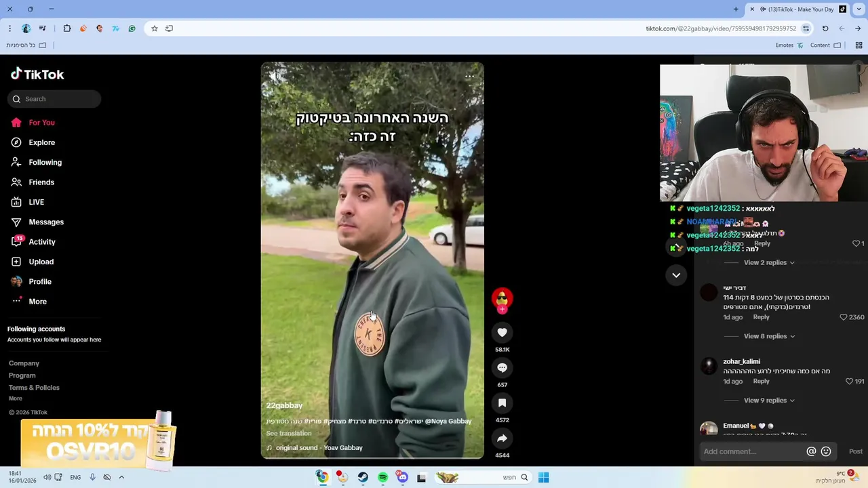Open the site information icon in address bar

pyautogui.click(x=806, y=28)
